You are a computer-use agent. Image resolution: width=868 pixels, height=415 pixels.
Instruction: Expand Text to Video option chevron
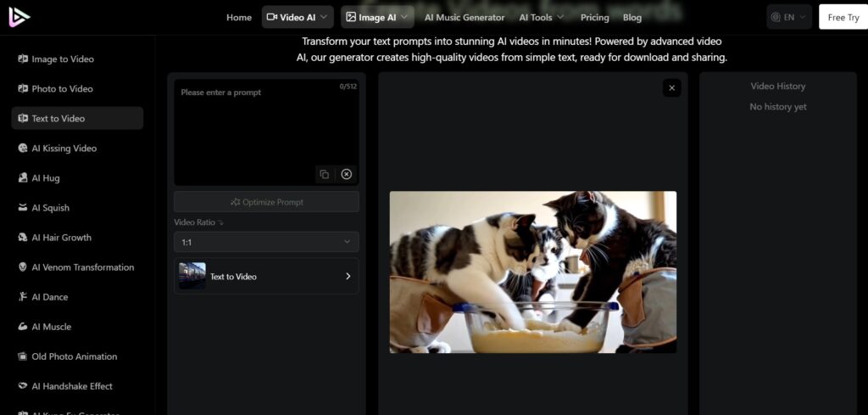pyautogui.click(x=348, y=276)
